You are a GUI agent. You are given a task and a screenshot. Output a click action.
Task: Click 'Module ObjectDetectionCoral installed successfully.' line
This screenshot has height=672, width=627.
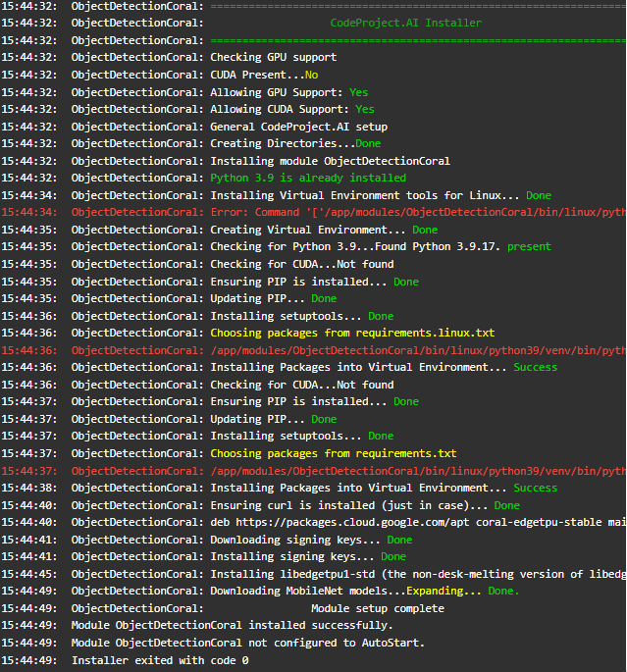[x=197, y=625]
